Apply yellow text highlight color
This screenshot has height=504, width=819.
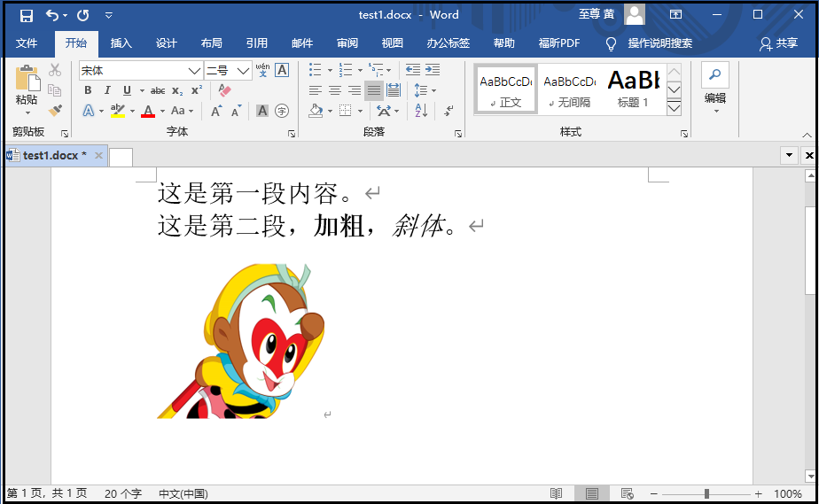[118, 111]
